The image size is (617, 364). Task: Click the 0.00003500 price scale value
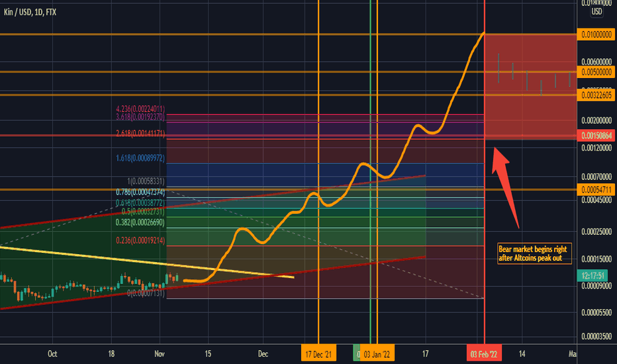596,336
